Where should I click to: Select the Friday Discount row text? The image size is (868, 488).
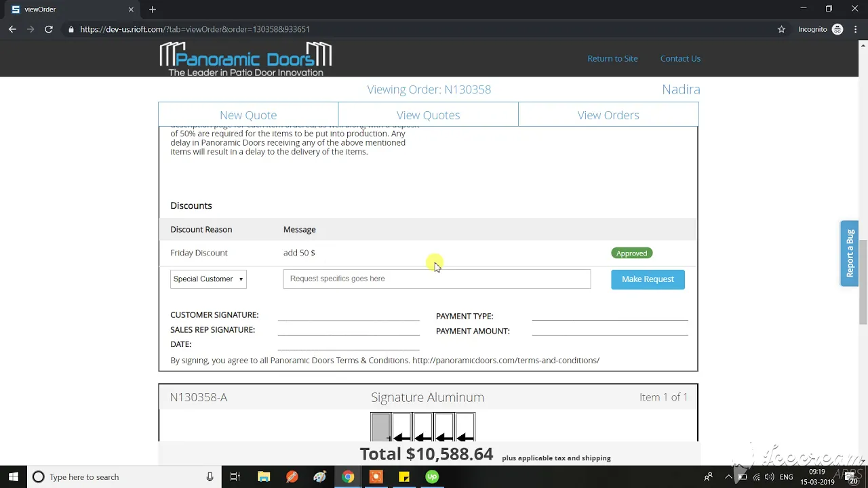click(199, 253)
